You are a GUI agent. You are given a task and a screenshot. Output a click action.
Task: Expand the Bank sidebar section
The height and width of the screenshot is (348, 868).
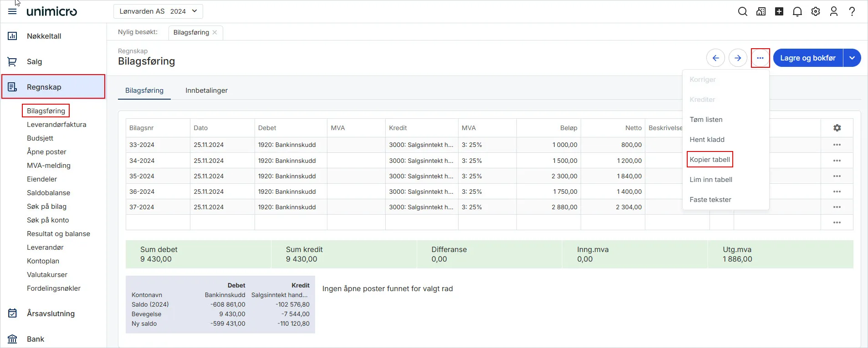(54, 339)
